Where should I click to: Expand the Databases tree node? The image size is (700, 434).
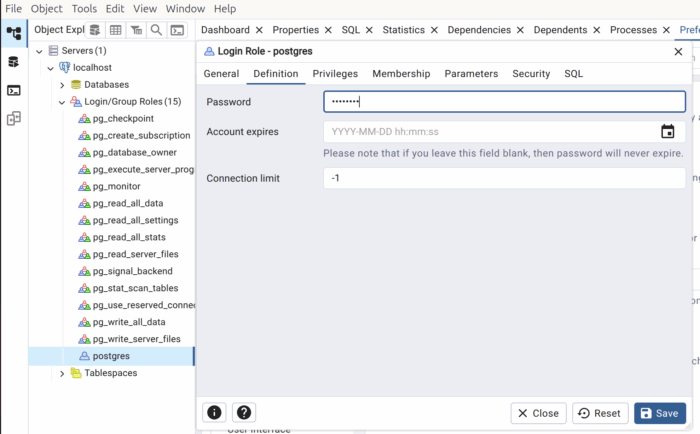pos(62,85)
